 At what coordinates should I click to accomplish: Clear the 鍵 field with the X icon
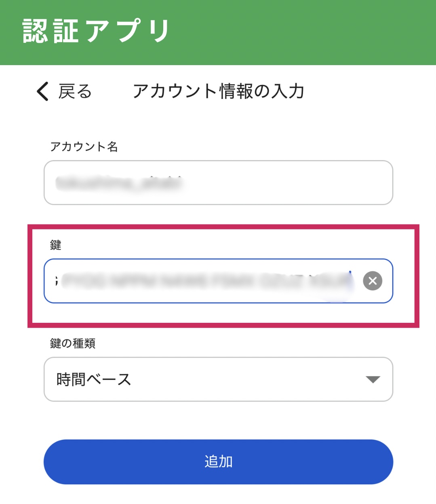pos(372,281)
